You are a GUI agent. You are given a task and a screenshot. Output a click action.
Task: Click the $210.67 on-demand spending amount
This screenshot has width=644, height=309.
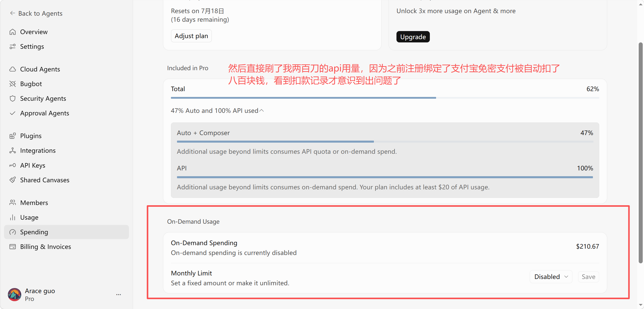click(x=587, y=246)
